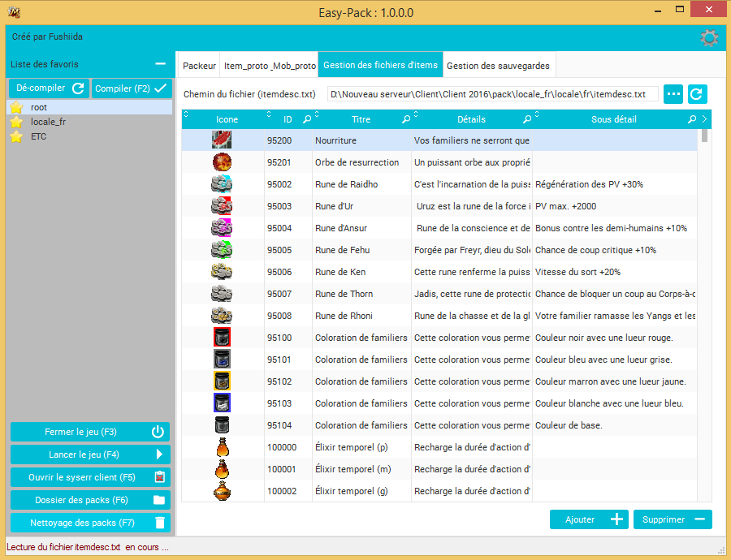The image size is (731, 560).
Task: Select the locale_fr favorite star icon
Action: tap(17, 122)
